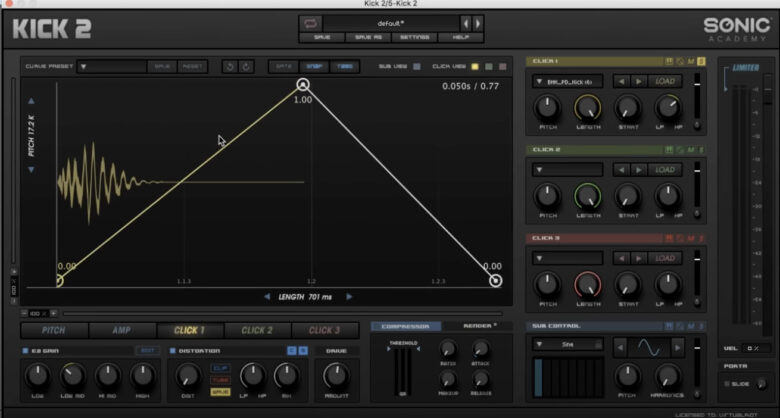Switch to the Click 3 tab
Screen dimensions: 780x418
click(x=325, y=330)
